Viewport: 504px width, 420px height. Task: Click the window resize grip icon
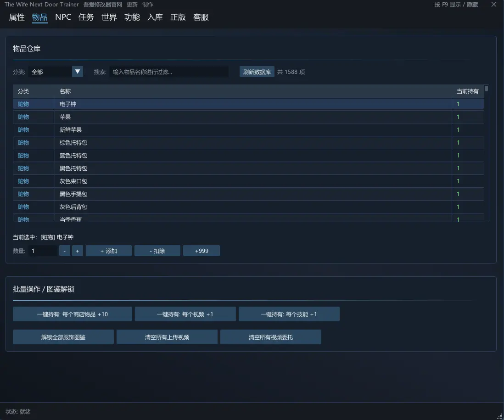[499, 416]
